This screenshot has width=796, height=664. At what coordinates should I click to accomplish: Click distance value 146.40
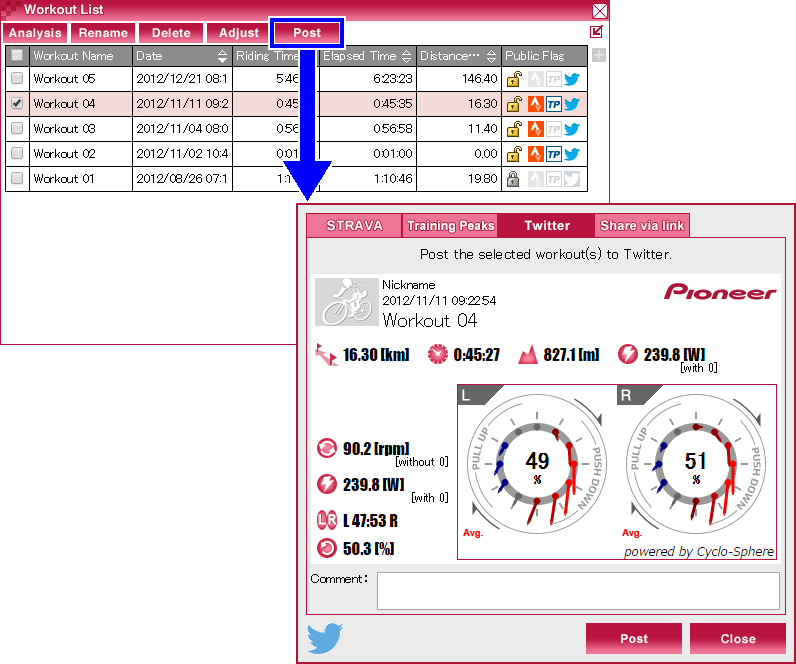pyautogui.click(x=479, y=79)
